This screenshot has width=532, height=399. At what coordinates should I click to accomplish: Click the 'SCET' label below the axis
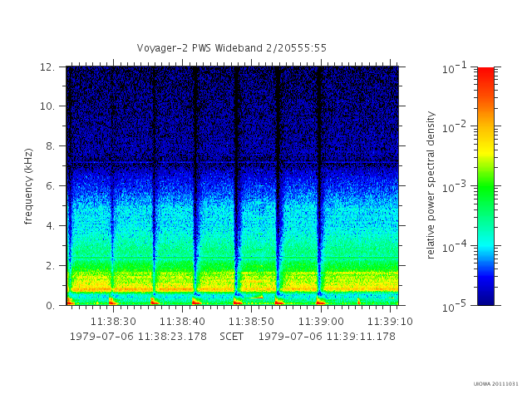coord(231,337)
